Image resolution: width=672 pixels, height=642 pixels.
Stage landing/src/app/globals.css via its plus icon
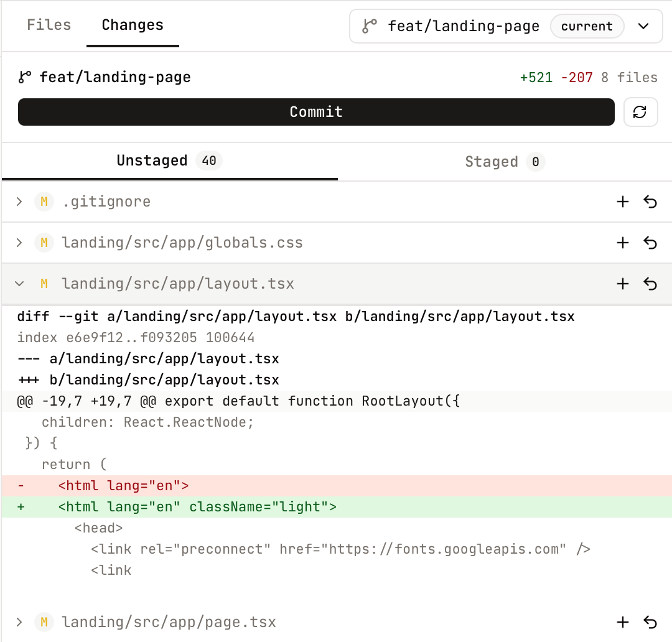[x=623, y=243]
